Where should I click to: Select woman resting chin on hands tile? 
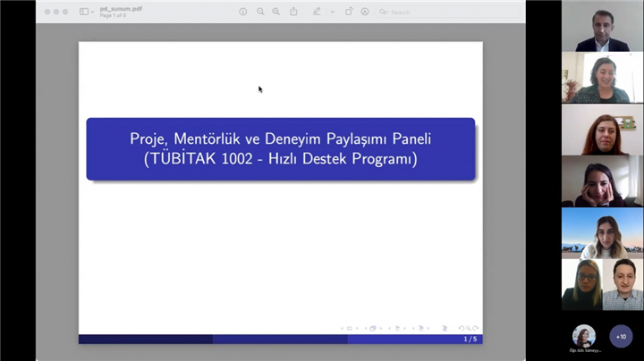603,180
